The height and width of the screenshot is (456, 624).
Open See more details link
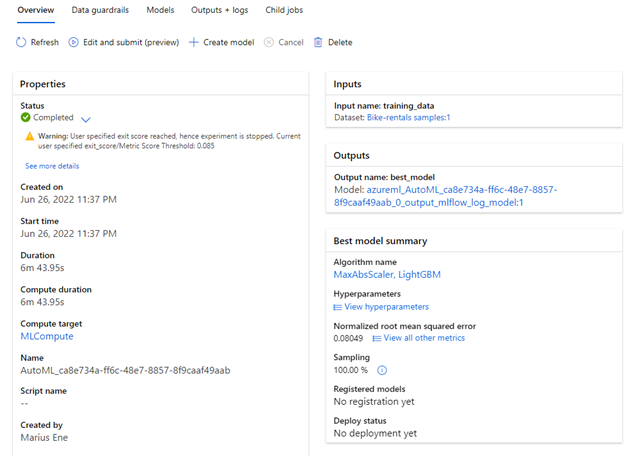coord(52,166)
